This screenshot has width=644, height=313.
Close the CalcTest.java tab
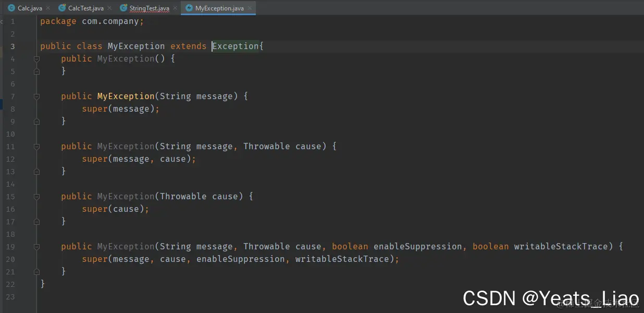(x=109, y=8)
